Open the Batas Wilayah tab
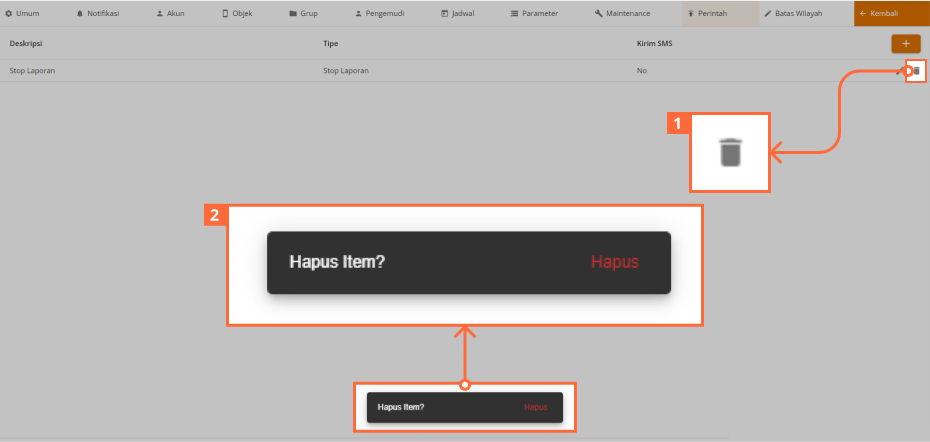The width and height of the screenshot is (930, 442). (801, 14)
